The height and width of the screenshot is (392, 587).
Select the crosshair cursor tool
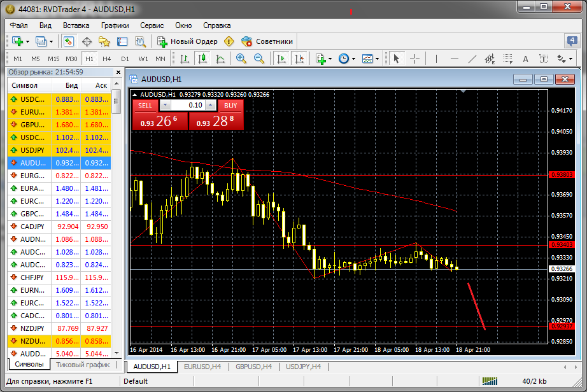415,59
